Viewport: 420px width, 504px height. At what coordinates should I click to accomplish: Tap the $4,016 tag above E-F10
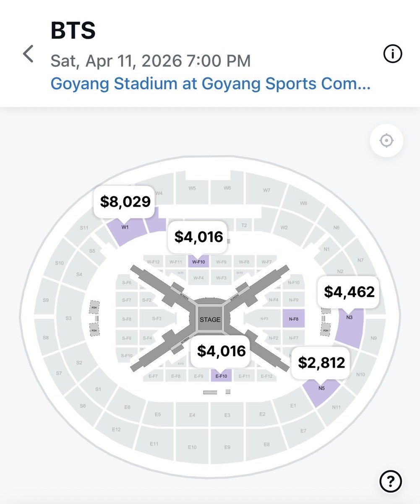pos(221,351)
